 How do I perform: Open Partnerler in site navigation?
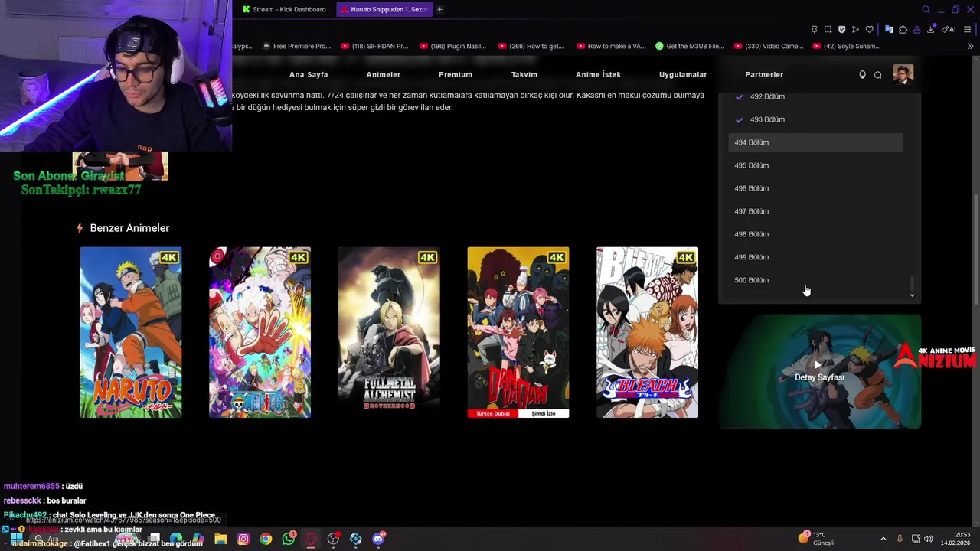tap(764, 74)
